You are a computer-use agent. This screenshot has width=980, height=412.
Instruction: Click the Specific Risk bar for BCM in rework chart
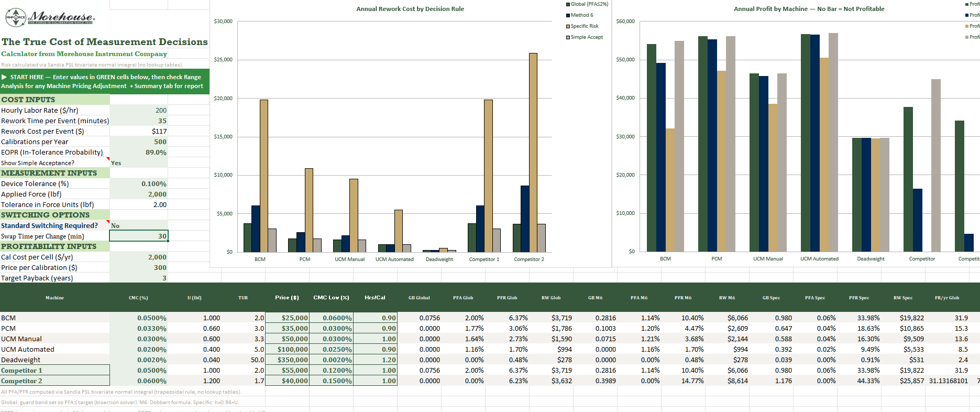click(x=264, y=176)
